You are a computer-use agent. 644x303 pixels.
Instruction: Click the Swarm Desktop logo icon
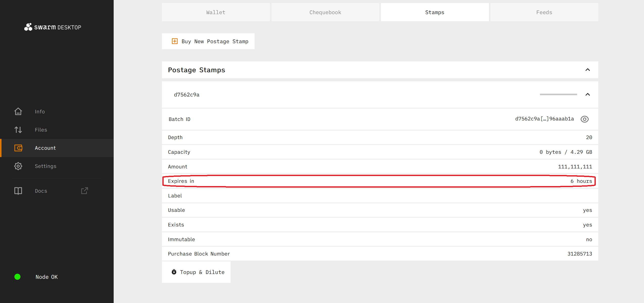coord(28,27)
